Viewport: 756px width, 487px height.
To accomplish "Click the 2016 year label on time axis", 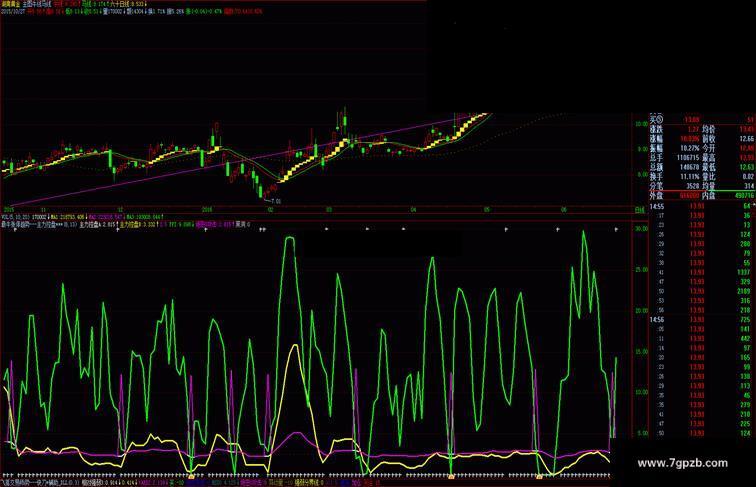I will (x=207, y=210).
